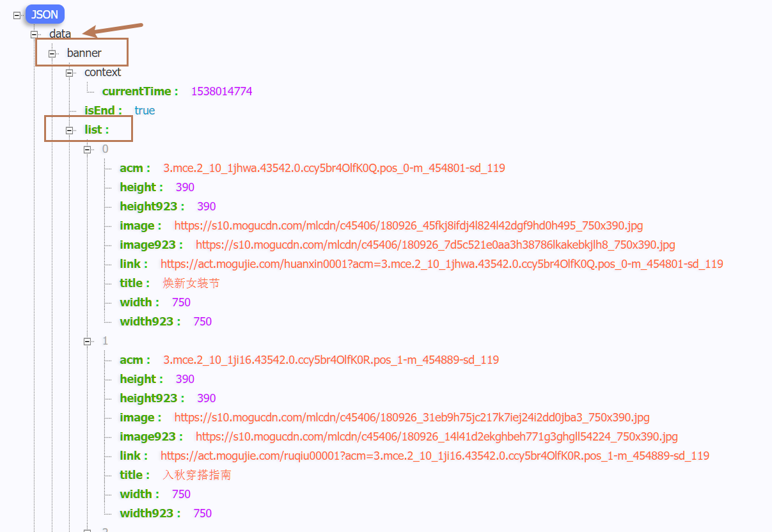Collapse the root JSON node toggle
Viewport: 772px width, 532px height.
17,15
